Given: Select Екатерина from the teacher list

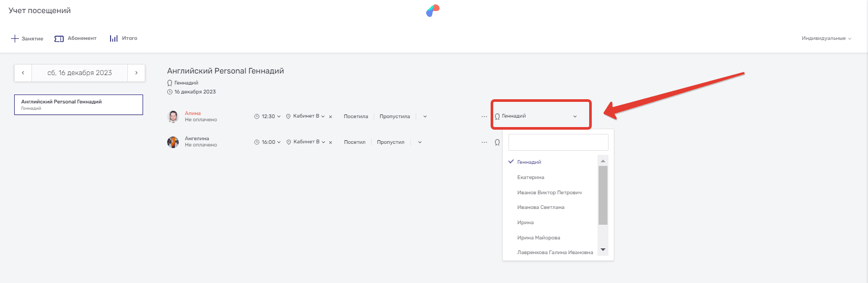Looking at the screenshot, I should pyautogui.click(x=530, y=177).
